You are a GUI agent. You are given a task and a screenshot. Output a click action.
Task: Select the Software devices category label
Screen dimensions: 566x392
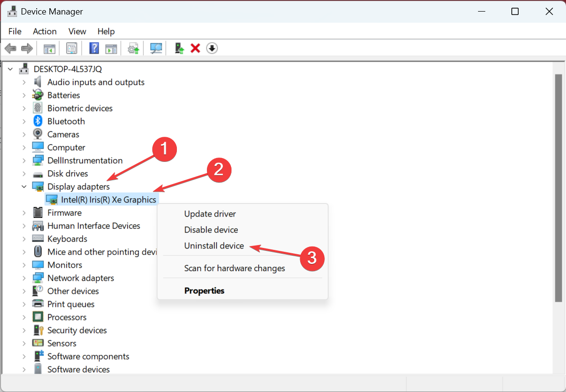(78, 369)
